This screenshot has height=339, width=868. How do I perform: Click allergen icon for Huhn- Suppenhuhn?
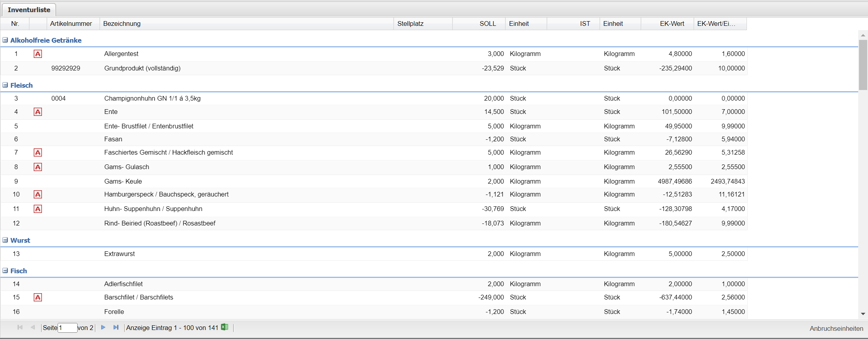coord(38,209)
